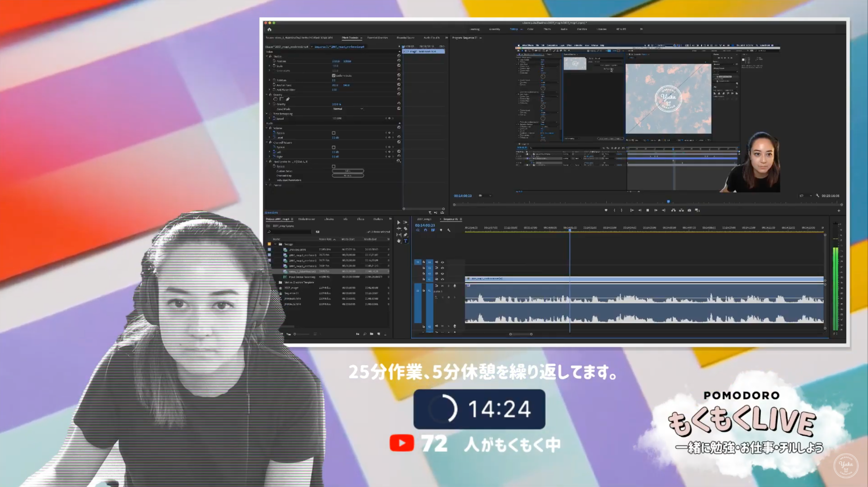
Task: Stop playback in Program Monitor
Action: [647, 210]
